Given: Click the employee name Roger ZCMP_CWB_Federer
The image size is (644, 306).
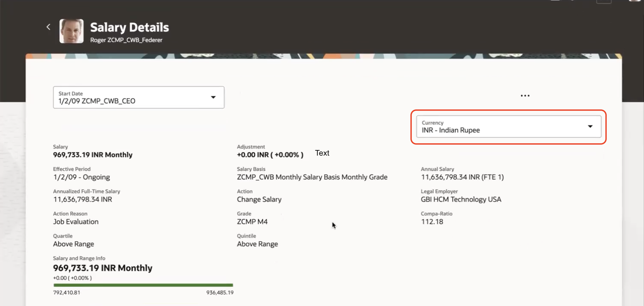Looking at the screenshot, I should click(x=126, y=40).
